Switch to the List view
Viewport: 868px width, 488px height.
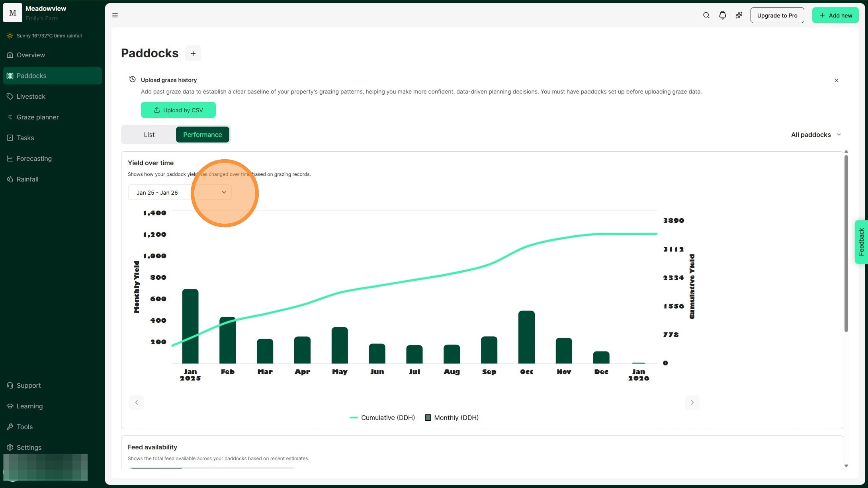[149, 135]
